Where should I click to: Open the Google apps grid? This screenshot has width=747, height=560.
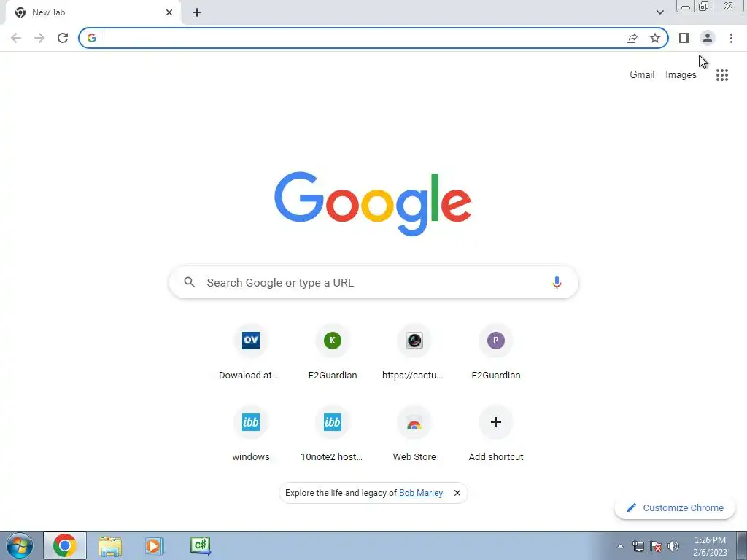(722, 75)
